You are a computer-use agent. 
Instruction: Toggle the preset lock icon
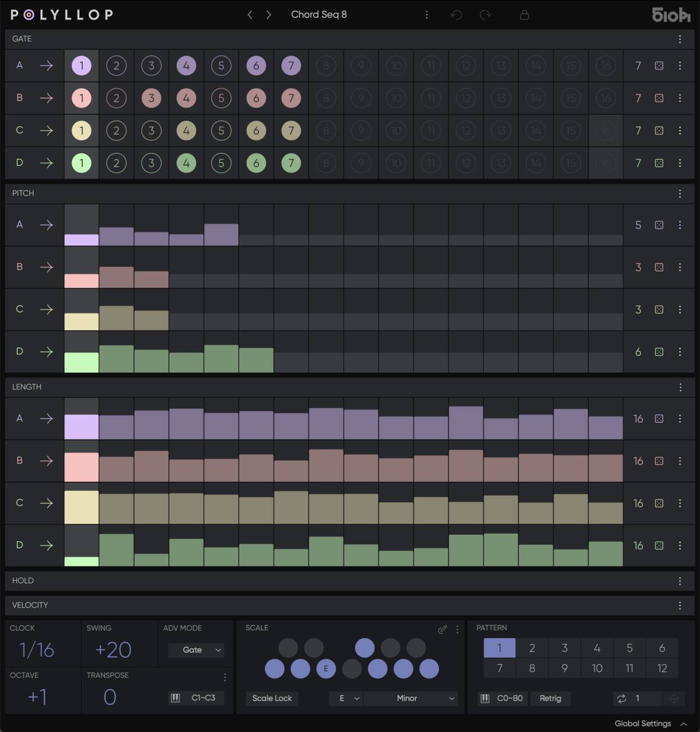click(524, 15)
